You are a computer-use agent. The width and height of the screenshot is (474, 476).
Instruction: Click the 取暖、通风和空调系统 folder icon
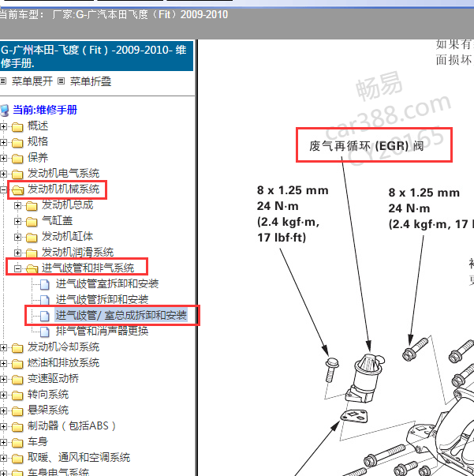pyautogui.click(x=17, y=459)
